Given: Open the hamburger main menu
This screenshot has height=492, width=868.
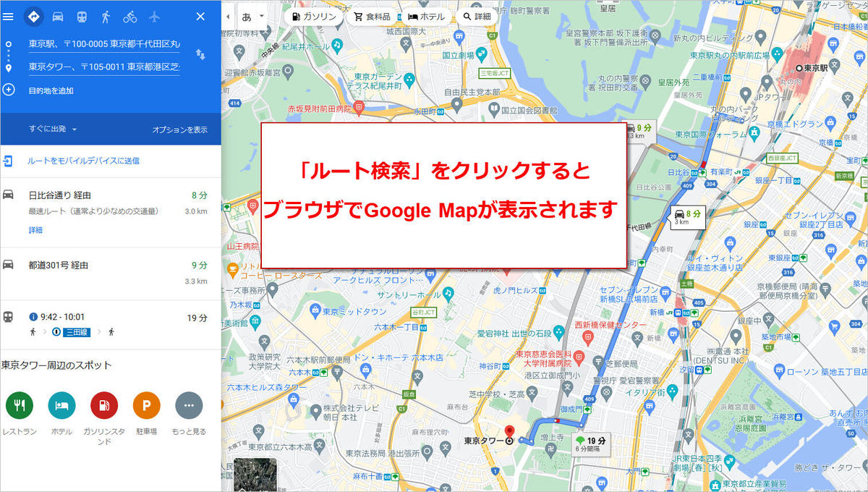Looking at the screenshot, I should (x=9, y=16).
